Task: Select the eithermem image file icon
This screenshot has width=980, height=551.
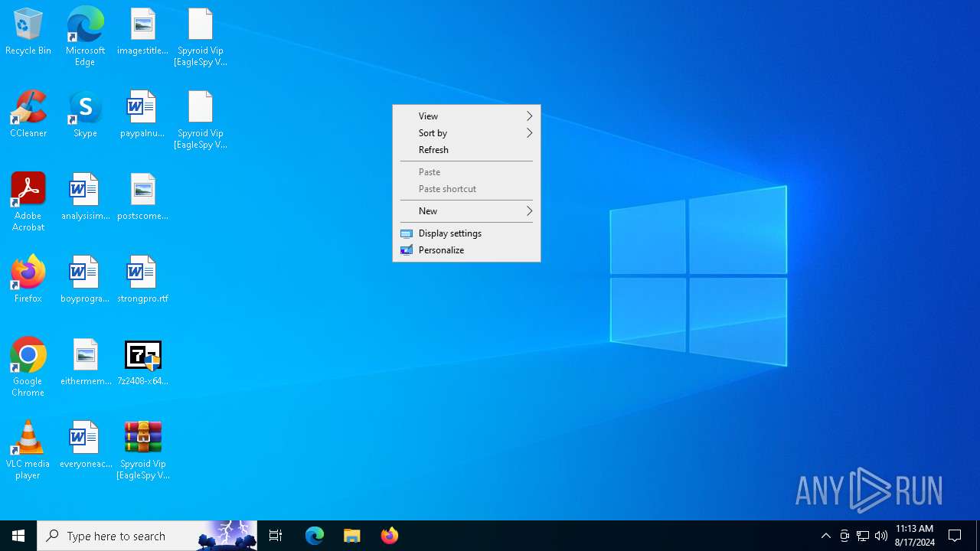Action: pyautogui.click(x=85, y=362)
